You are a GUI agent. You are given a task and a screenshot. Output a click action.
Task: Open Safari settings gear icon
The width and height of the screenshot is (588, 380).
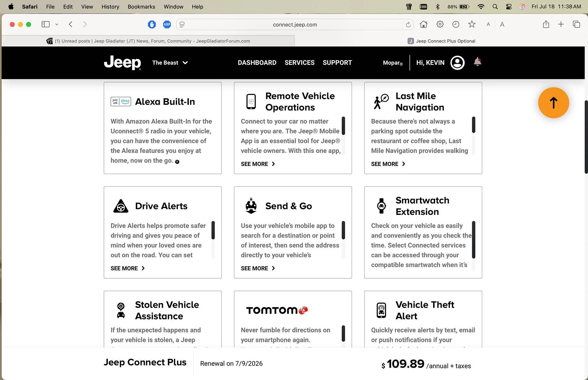[x=440, y=24]
